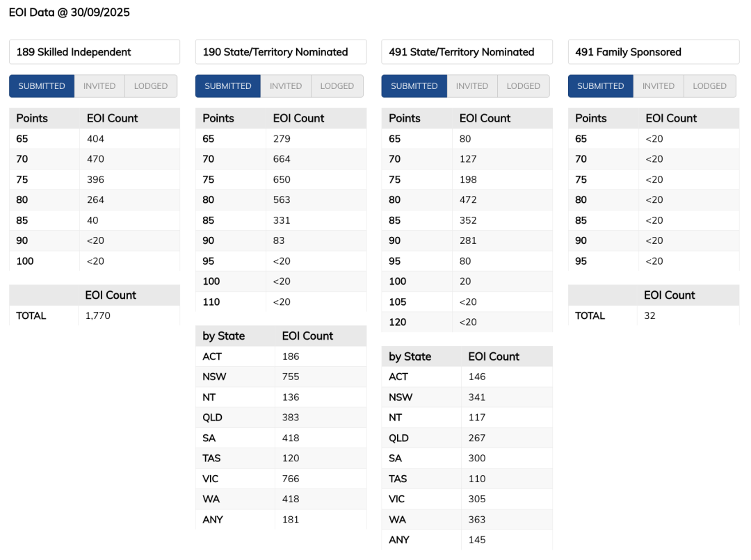Image resolution: width=751 pixels, height=560 pixels.
Task: Open LODGED tab under 189 Skilled Independent
Action: tap(151, 86)
